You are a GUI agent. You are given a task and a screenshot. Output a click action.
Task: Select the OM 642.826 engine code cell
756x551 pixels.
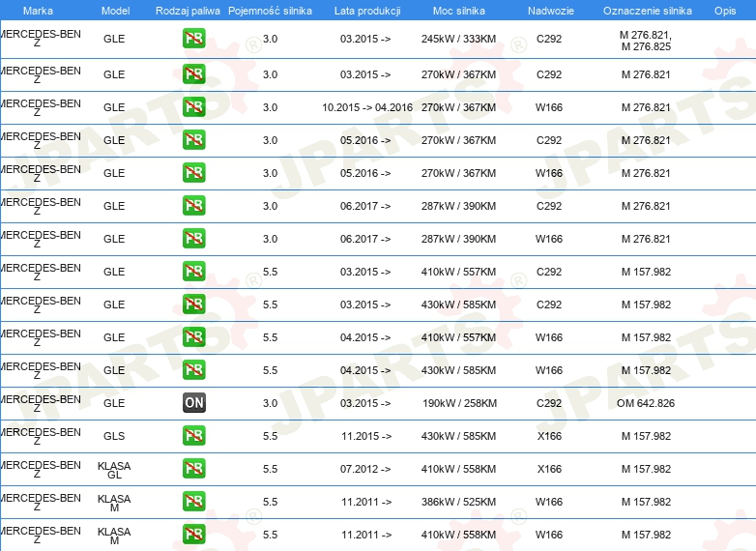point(645,403)
